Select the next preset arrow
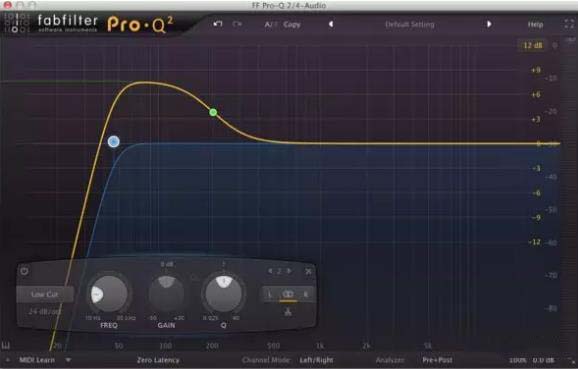 click(x=489, y=24)
